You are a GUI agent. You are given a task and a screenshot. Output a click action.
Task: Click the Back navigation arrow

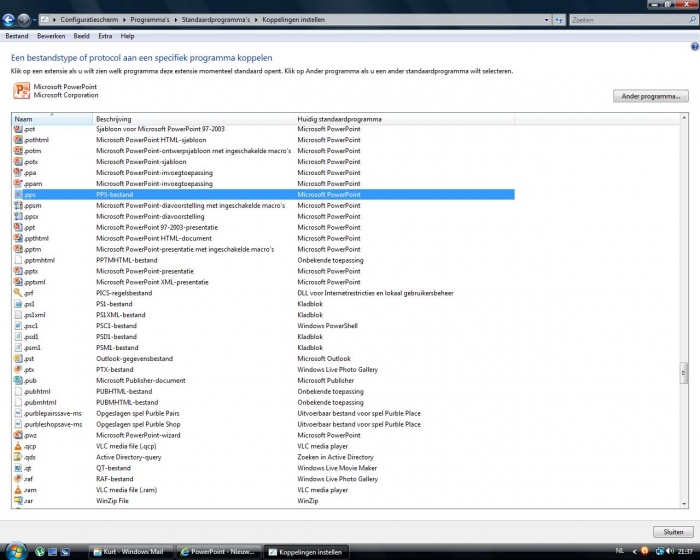pos(8,20)
